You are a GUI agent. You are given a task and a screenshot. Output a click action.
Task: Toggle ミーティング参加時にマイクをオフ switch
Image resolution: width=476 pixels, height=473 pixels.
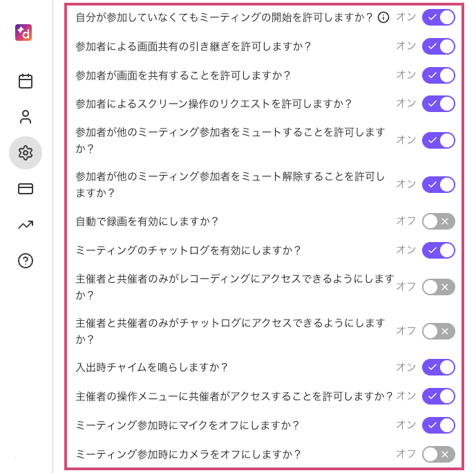439,425
